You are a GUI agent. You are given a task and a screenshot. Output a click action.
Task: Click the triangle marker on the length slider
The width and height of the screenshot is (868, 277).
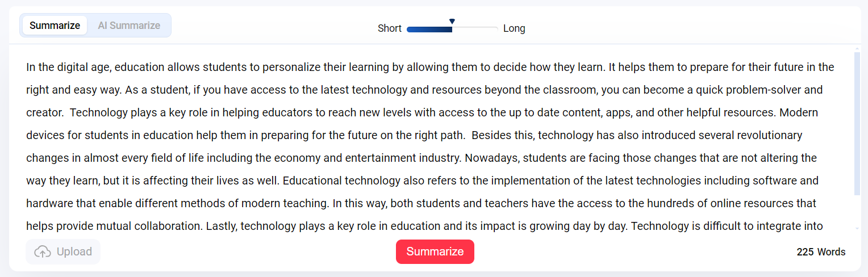coord(452,22)
